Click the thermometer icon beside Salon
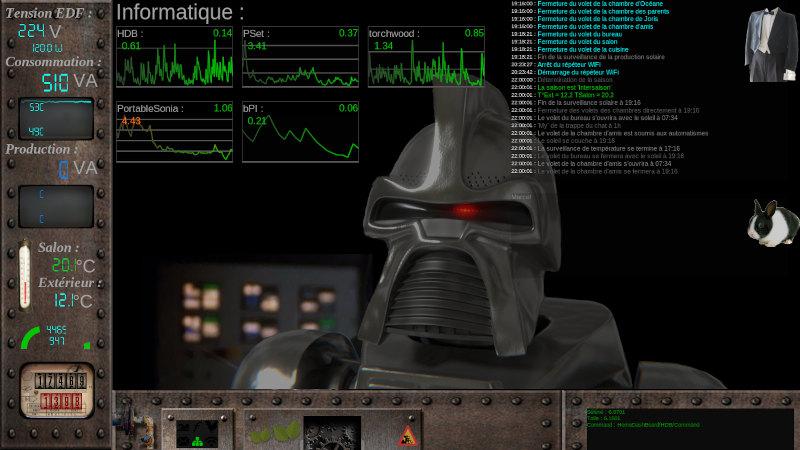Image resolution: width=800 pixels, height=450 pixels. tap(25, 275)
